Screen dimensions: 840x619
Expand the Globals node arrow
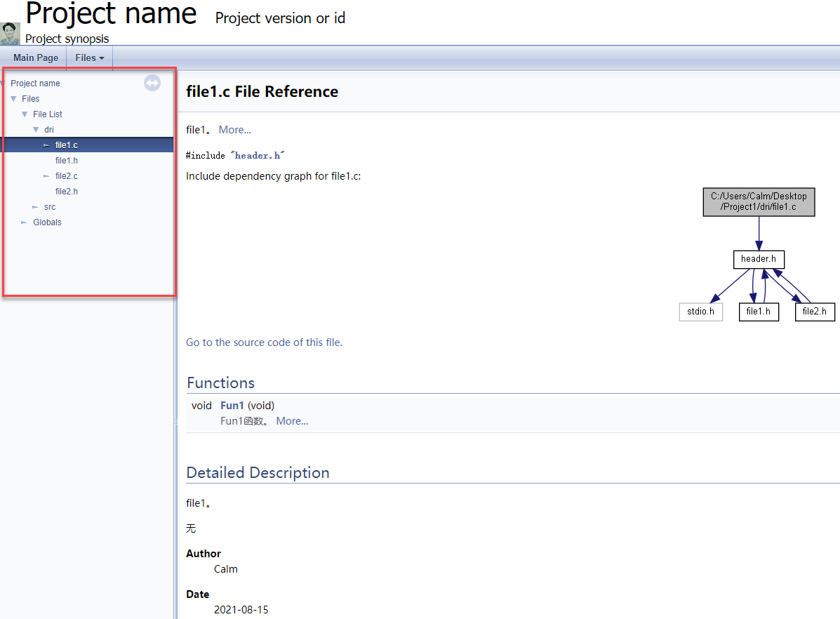[24, 222]
